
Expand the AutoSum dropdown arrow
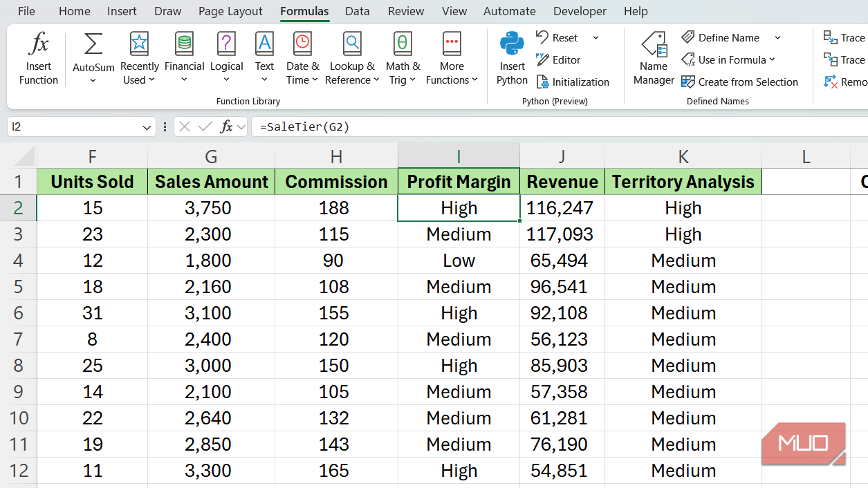[x=93, y=80]
